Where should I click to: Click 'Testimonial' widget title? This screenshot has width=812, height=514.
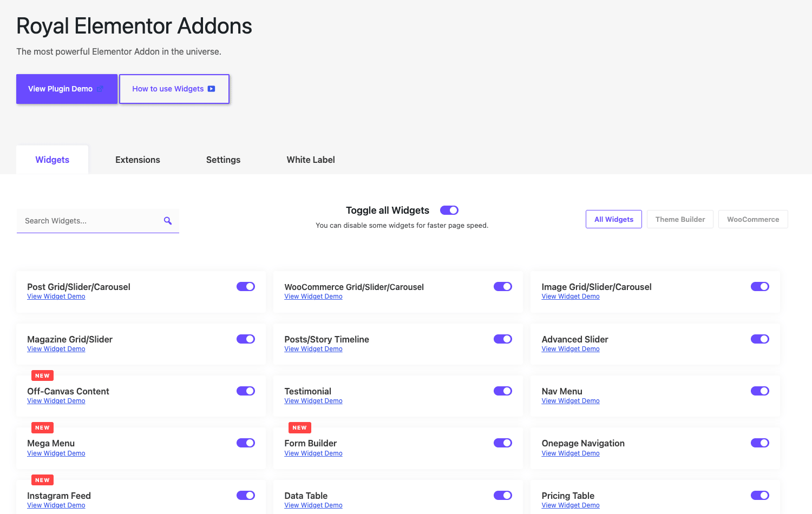point(307,391)
